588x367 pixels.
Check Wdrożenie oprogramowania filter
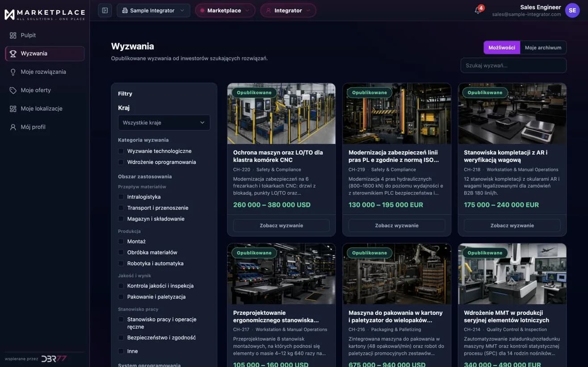(121, 162)
